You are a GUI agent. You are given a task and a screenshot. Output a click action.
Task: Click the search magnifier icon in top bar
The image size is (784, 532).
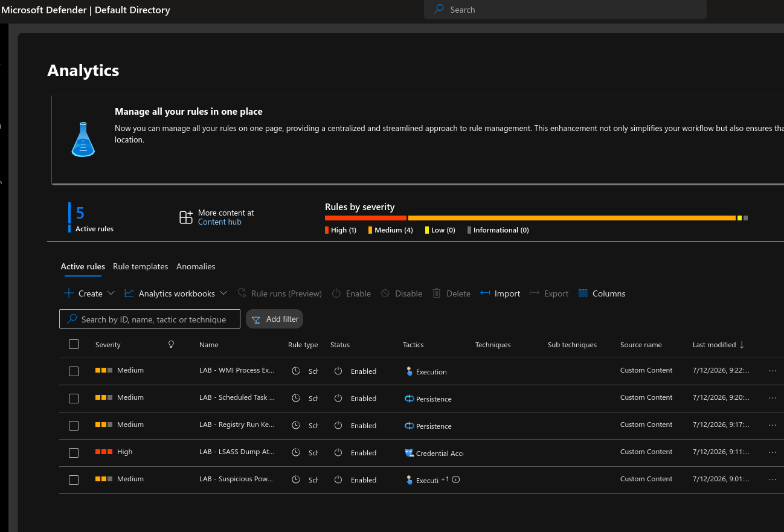pyautogui.click(x=439, y=10)
